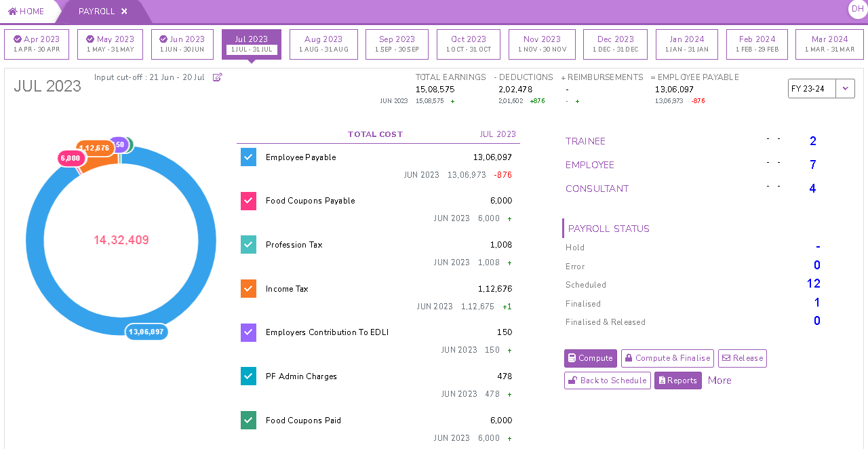Close the Payroll tab with X icon
The width and height of the screenshot is (868, 449).
point(124,12)
